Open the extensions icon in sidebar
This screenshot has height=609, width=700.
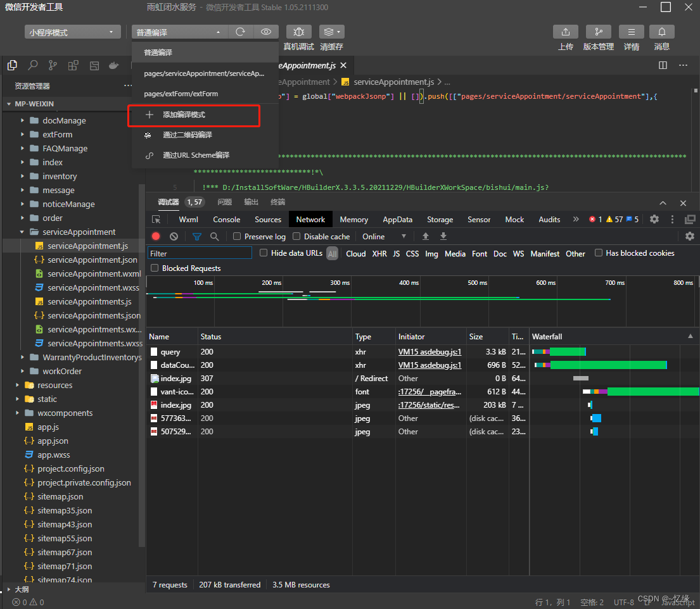[x=73, y=66]
